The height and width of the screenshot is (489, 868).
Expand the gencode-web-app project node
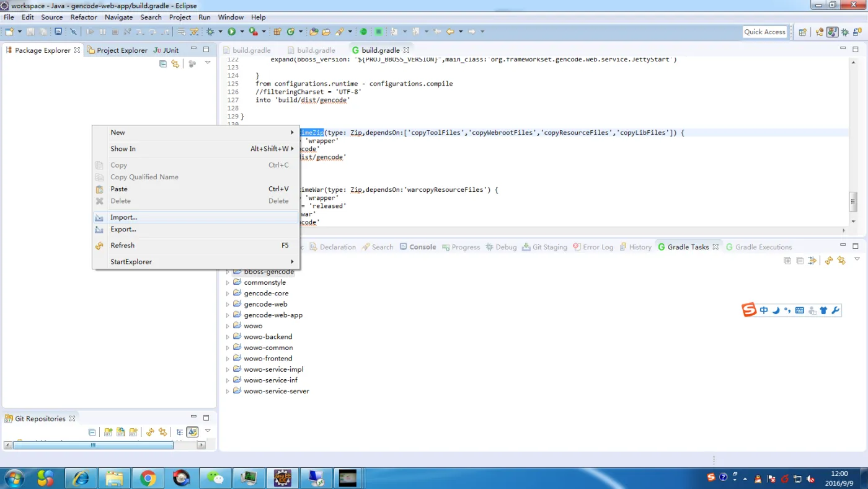tap(228, 315)
